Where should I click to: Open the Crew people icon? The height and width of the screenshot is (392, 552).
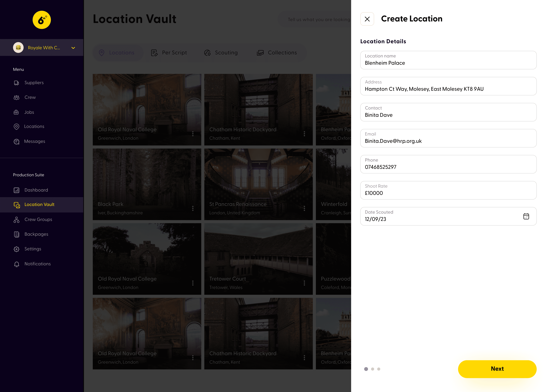pyautogui.click(x=16, y=98)
